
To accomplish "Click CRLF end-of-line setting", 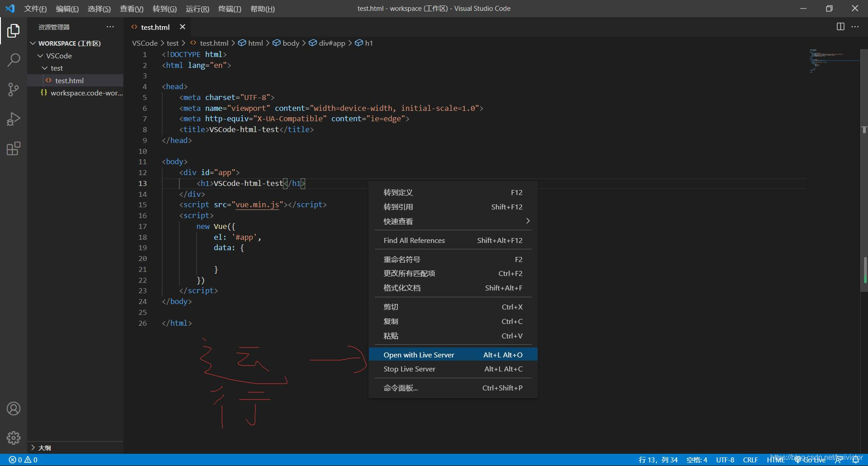I will pos(750,460).
